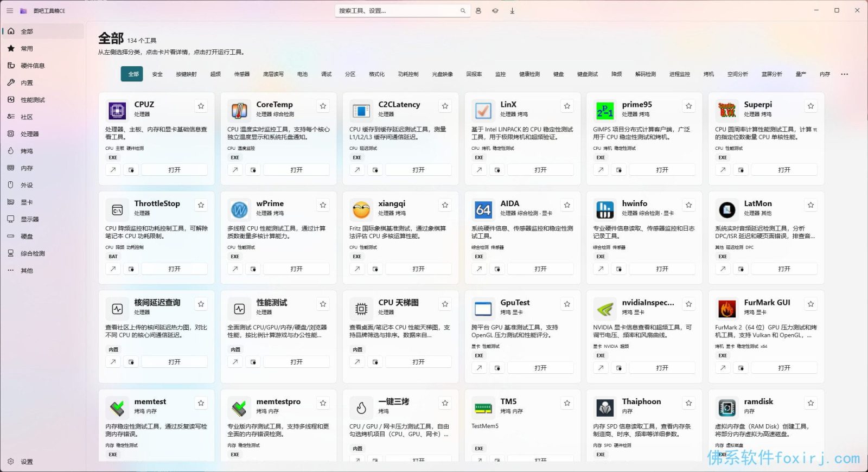
Task: Click the arrow icon on wPrime card
Action: (235, 269)
